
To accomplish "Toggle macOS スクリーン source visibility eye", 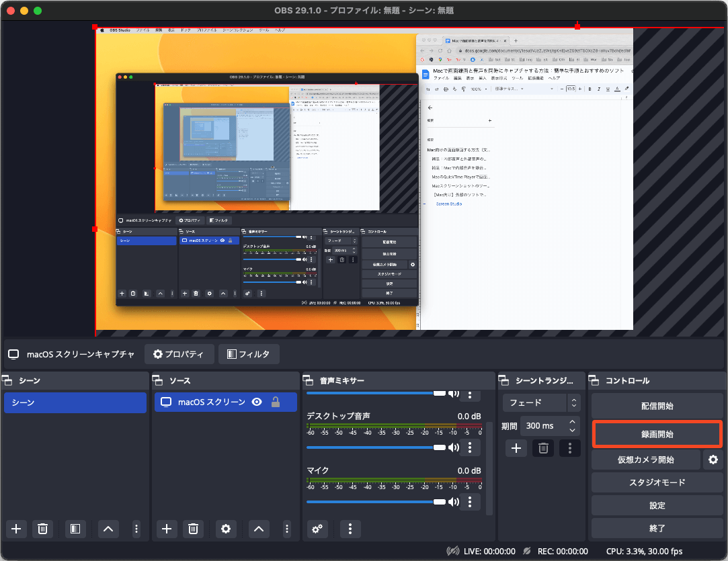I will [257, 402].
